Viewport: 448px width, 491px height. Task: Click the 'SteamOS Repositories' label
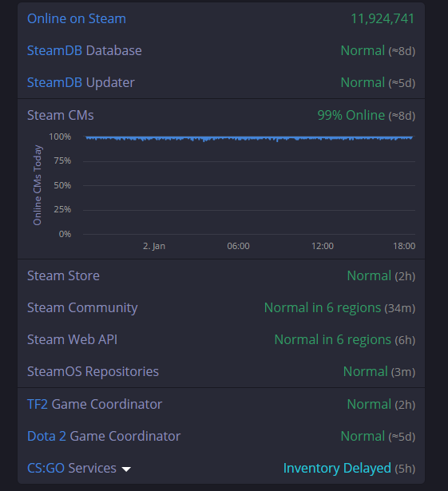click(x=93, y=372)
